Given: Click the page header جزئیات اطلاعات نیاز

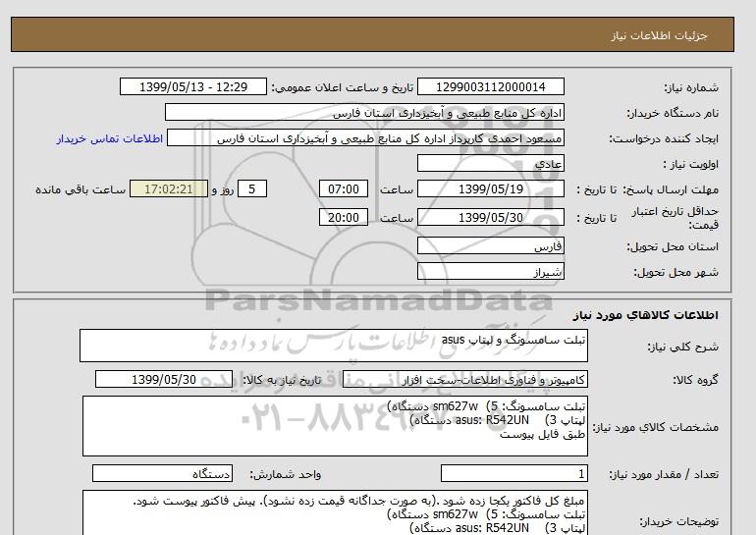Looking at the screenshot, I should 659,35.
